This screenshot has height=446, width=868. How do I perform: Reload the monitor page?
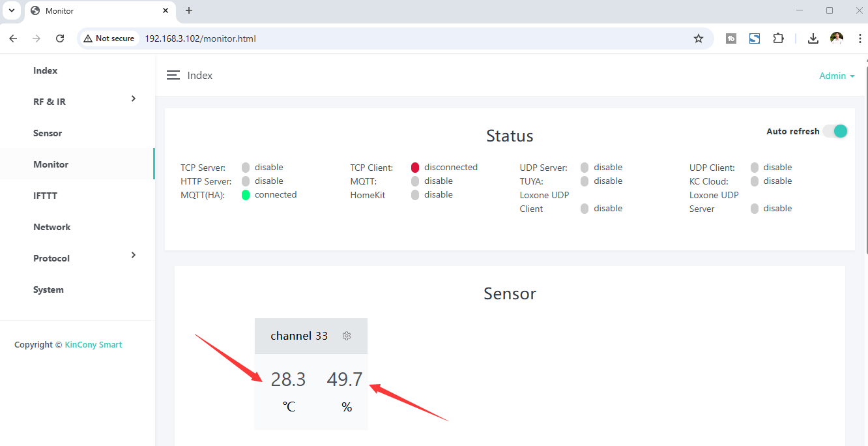tap(60, 38)
